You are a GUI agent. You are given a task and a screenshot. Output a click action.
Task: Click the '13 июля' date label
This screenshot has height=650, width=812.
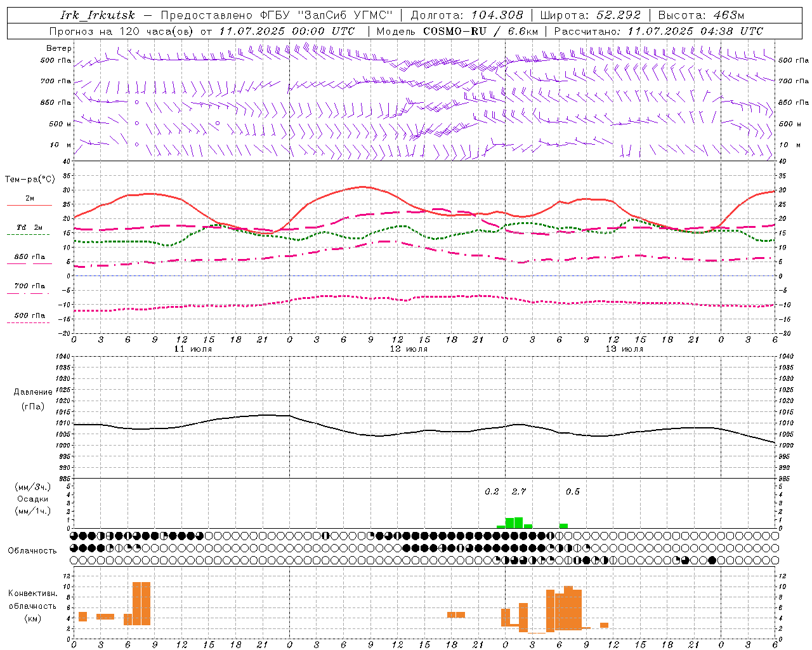point(624,349)
